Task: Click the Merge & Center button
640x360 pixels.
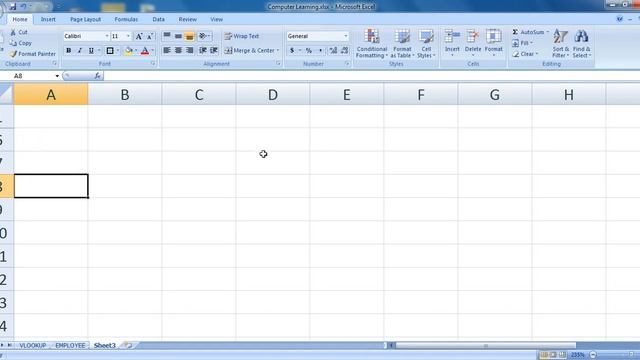Action: [249, 51]
